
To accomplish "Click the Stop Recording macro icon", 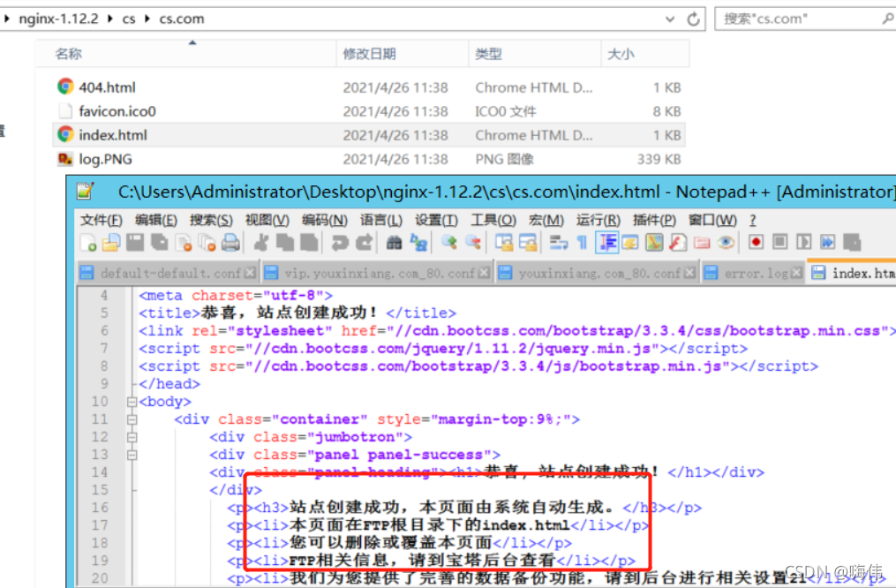I will 780,242.
